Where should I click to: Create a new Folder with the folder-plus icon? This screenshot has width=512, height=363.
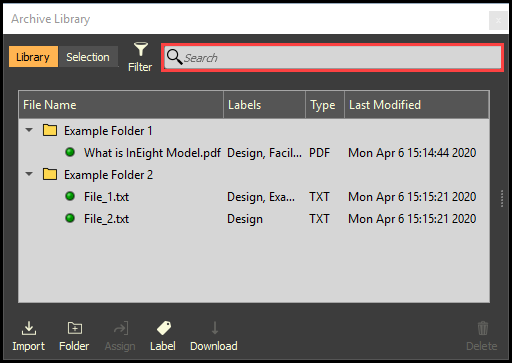(x=75, y=328)
